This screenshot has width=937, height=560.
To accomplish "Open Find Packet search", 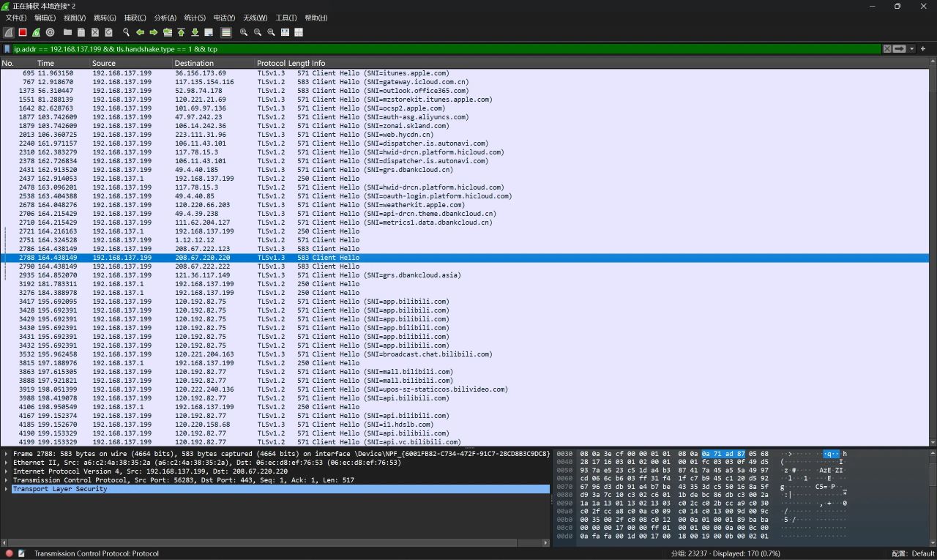I will pyautogui.click(x=126, y=32).
